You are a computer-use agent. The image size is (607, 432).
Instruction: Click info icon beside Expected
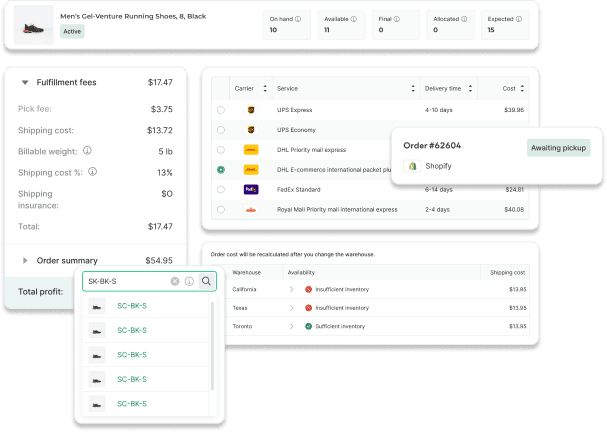tap(518, 18)
